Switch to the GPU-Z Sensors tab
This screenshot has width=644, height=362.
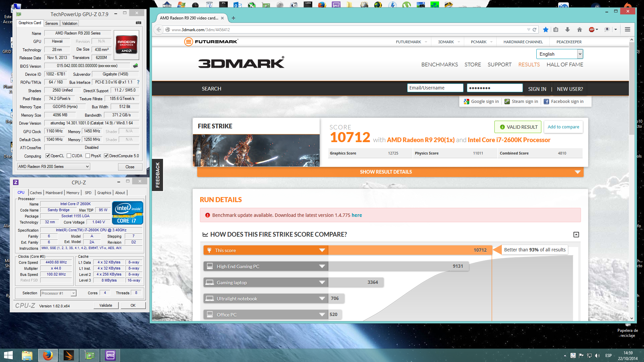point(52,23)
